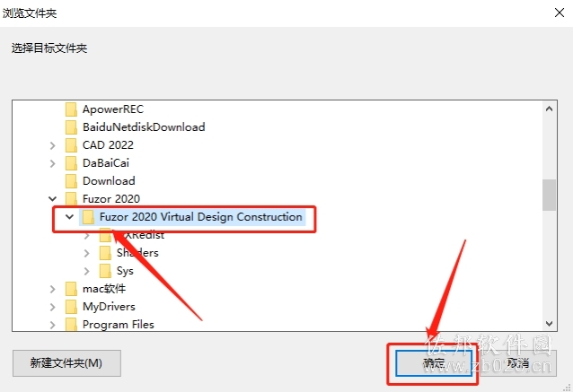Select the Program Files folder name
The height and width of the screenshot is (392, 573).
point(118,325)
